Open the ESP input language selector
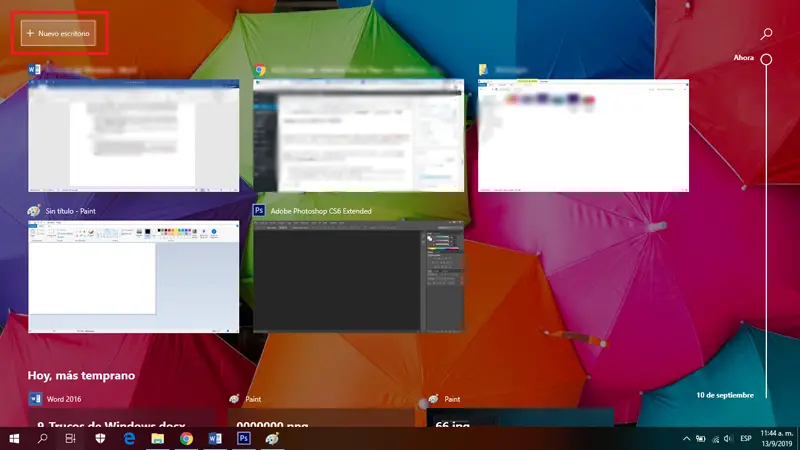Screen dimensions: 800x450 point(744,438)
